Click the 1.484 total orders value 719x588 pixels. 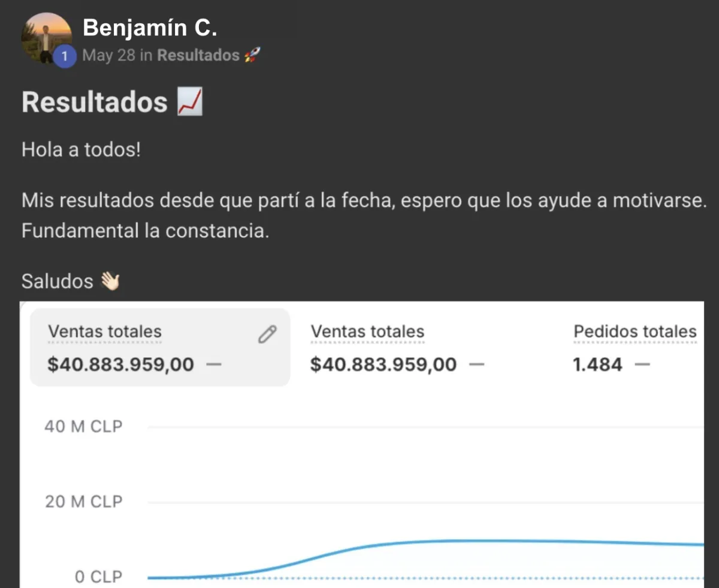coord(597,364)
